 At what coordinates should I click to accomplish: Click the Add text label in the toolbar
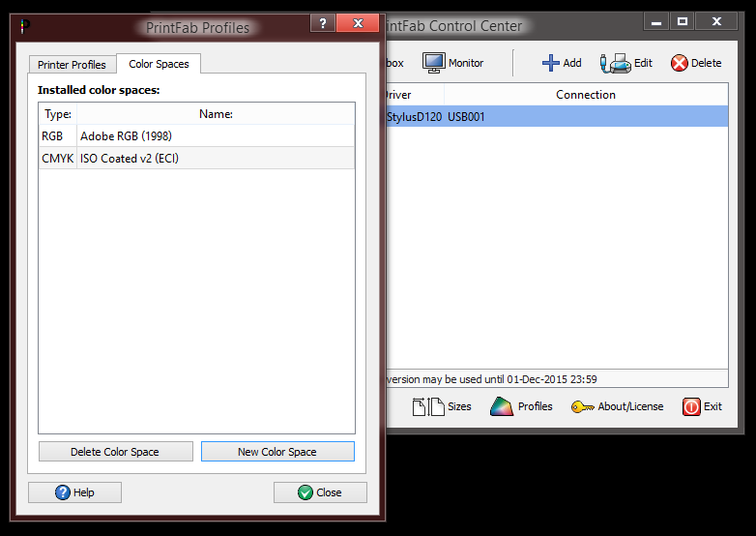tap(572, 63)
